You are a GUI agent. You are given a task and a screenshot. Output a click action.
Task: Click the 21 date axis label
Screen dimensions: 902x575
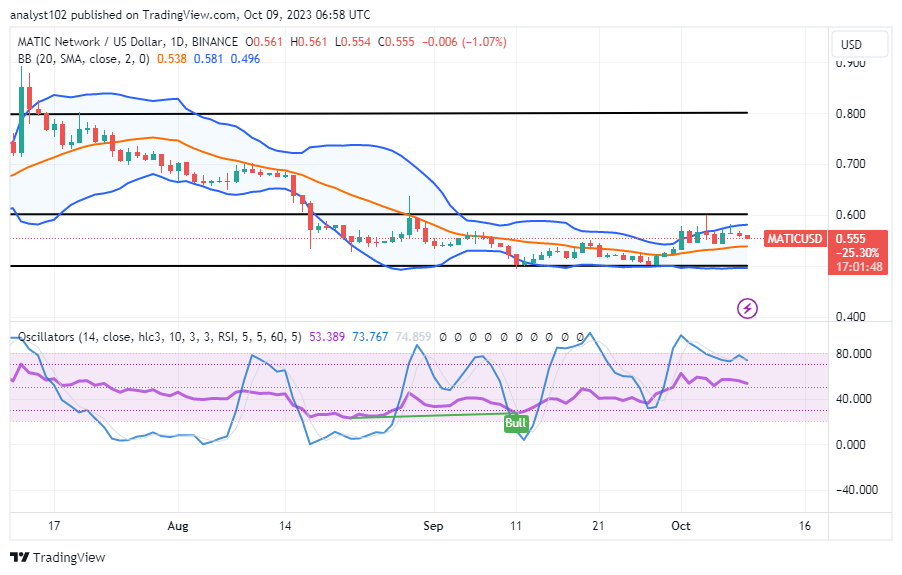[x=598, y=526]
